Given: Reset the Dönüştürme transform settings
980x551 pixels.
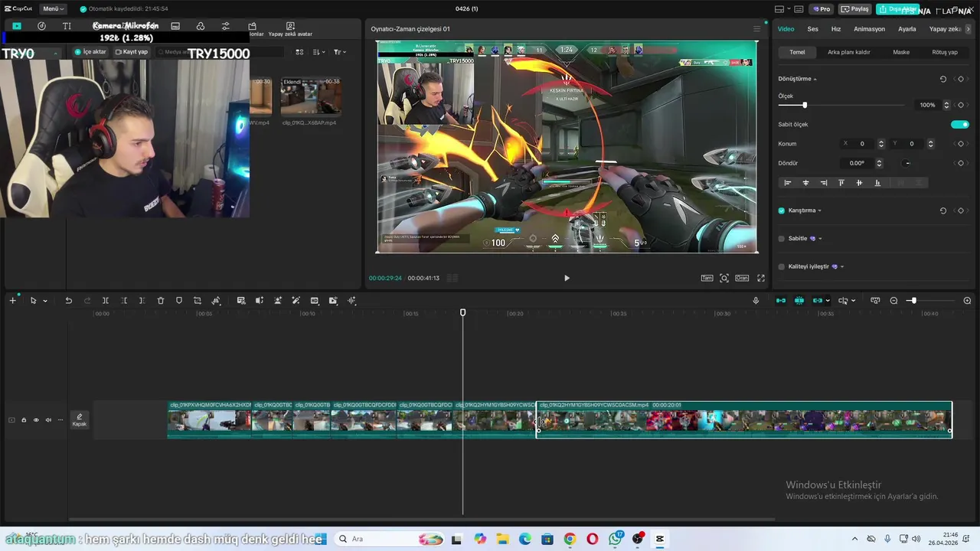Looking at the screenshot, I should [x=943, y=79].
